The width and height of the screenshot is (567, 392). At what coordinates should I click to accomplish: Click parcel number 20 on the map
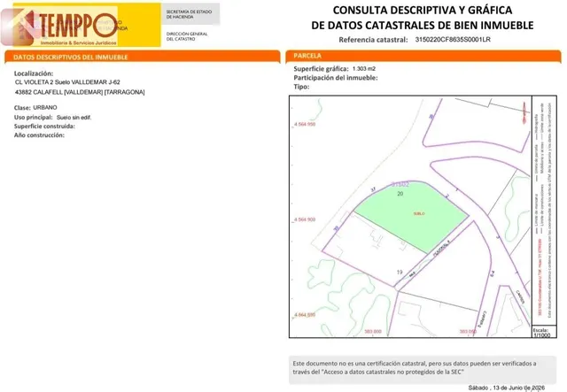tap(400, 194)
